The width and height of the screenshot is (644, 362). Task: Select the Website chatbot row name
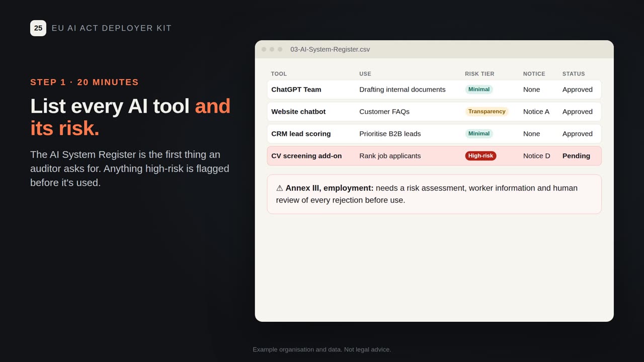pos(298,112)
